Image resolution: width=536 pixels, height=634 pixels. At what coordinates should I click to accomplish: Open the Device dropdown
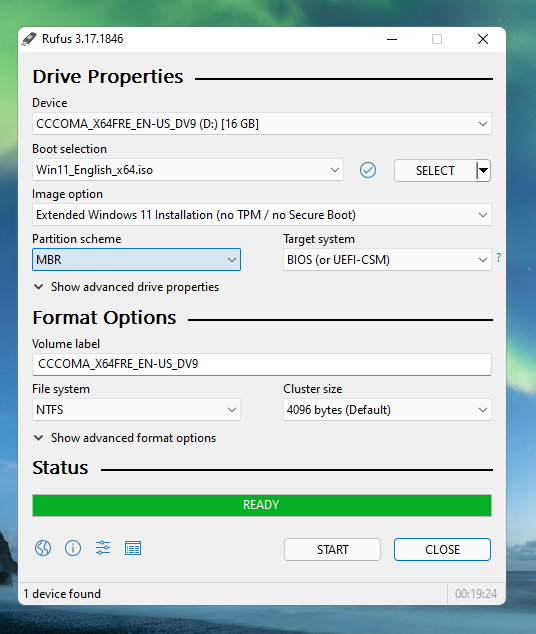point(262,124)
